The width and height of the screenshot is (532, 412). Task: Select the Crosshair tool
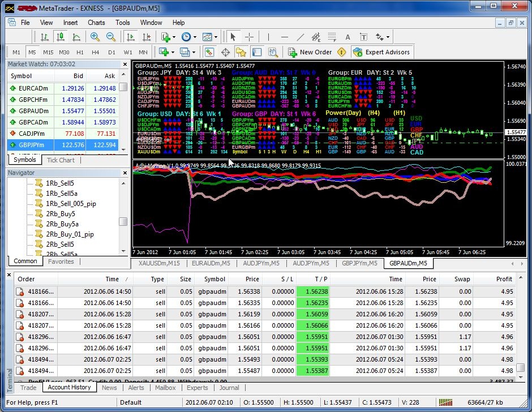click(x=249, y=37)
